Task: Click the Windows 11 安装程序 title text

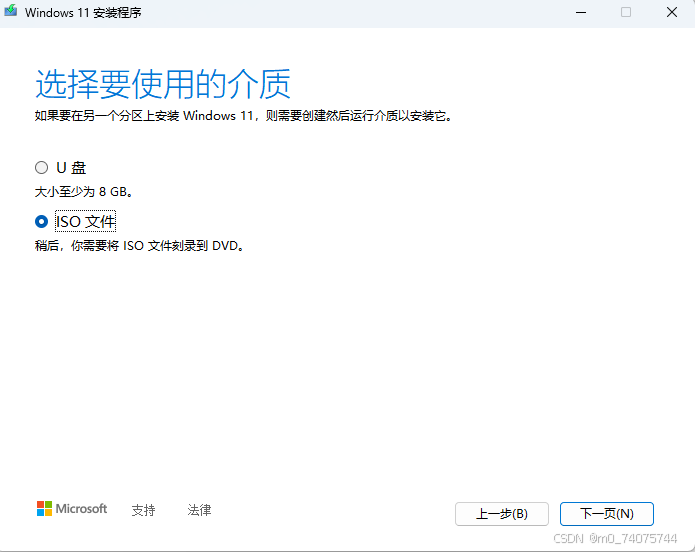Action: [x=83, y=13]
